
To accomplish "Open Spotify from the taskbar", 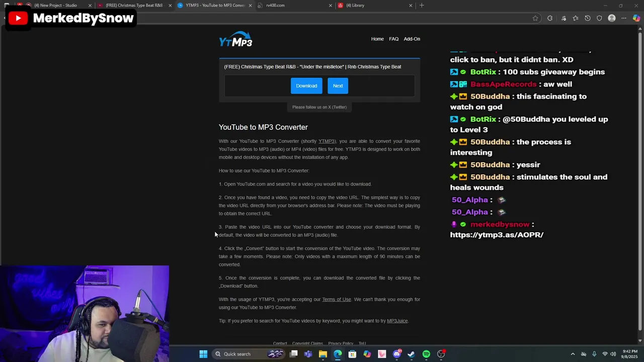I will point(426,354).
